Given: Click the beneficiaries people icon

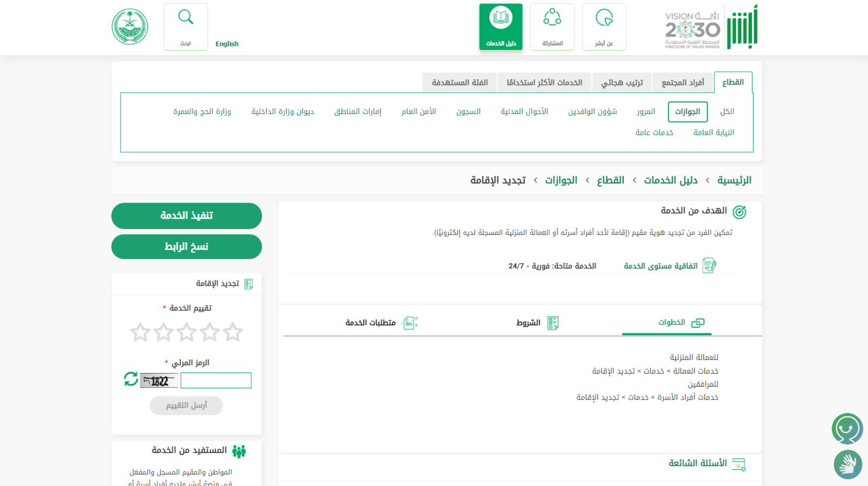Looking at the screenshot, I should 239,451.
